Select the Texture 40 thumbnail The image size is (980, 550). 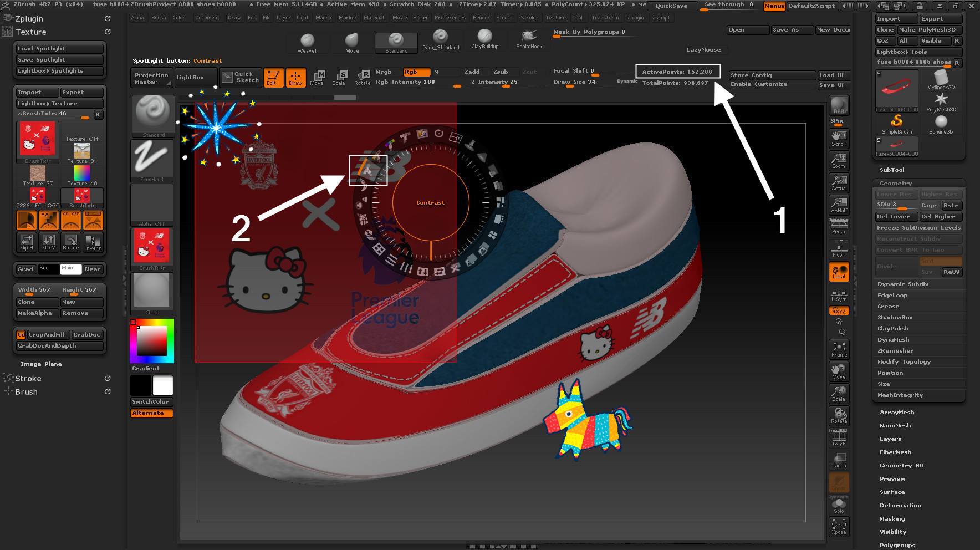click(x=81, y=175)
